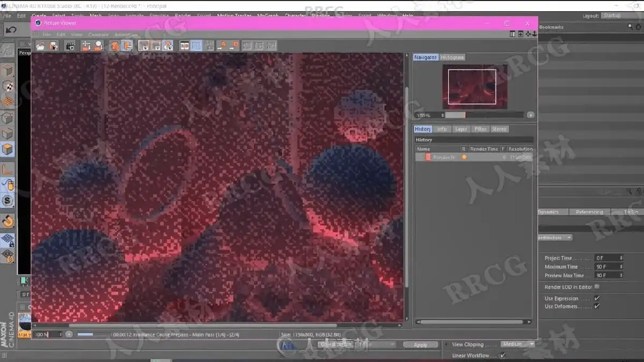
Task: Open the Referencing tab in attributes panel
Action: tap(589, 212)
